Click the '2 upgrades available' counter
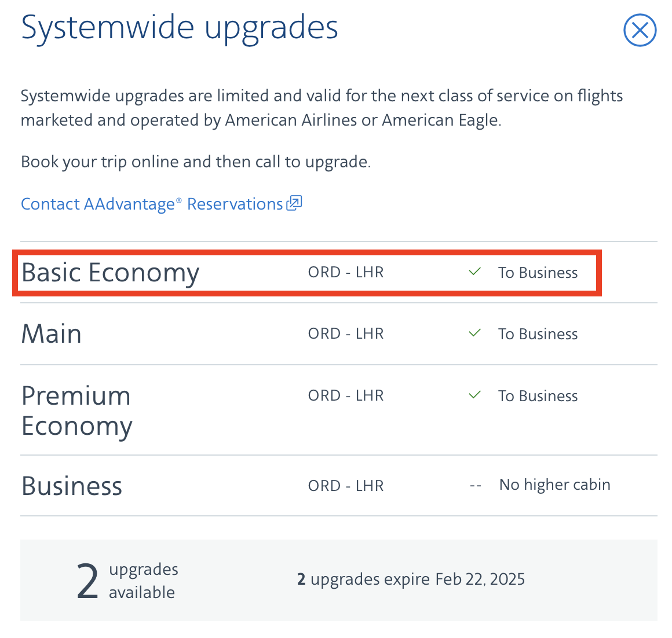 [127, 581]
